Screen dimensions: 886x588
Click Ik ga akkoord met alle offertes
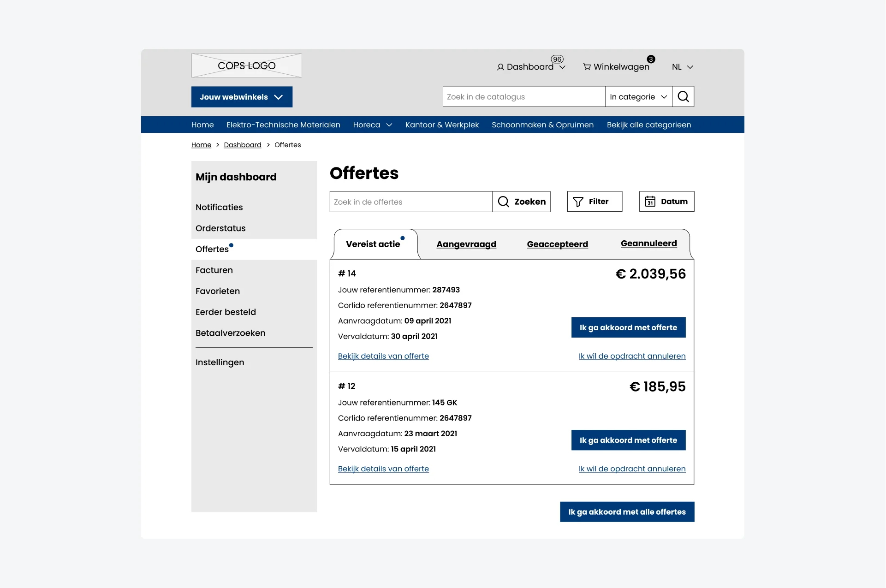pyautogui.click(x=627, y=512)
